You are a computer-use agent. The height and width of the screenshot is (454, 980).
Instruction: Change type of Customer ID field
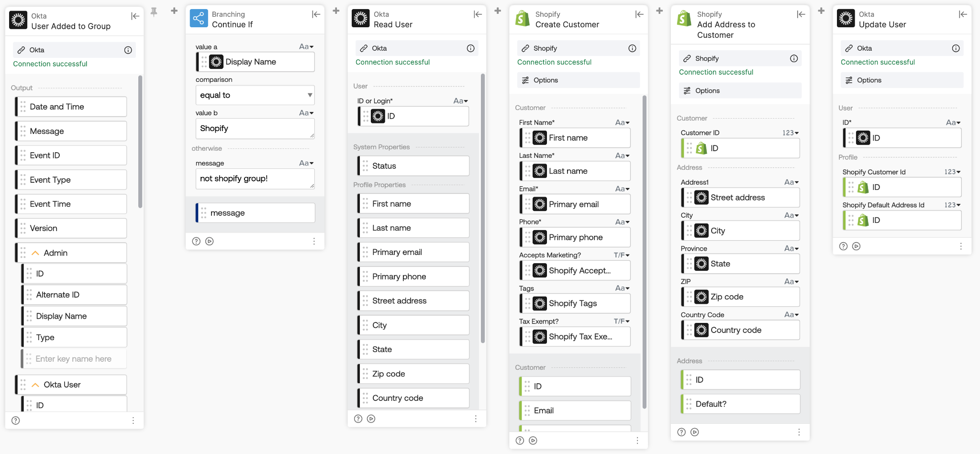click(x=791, y=133)
